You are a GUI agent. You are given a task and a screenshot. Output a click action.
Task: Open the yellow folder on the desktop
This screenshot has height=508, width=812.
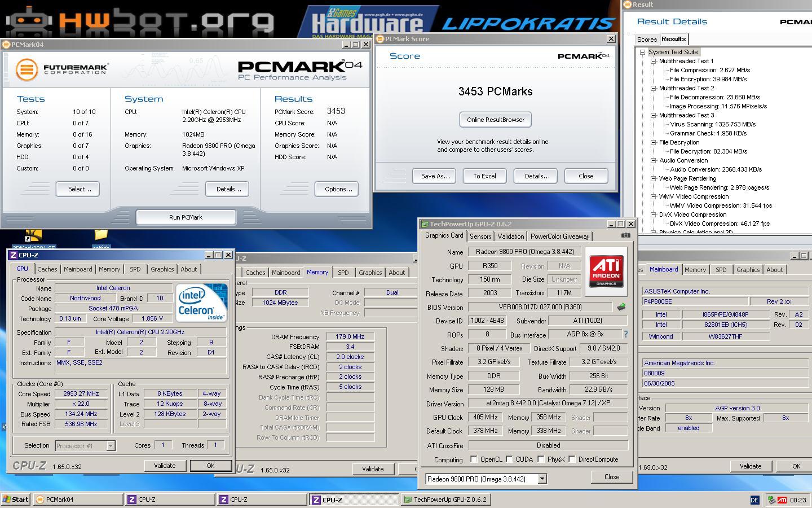[x=101, y=237]
